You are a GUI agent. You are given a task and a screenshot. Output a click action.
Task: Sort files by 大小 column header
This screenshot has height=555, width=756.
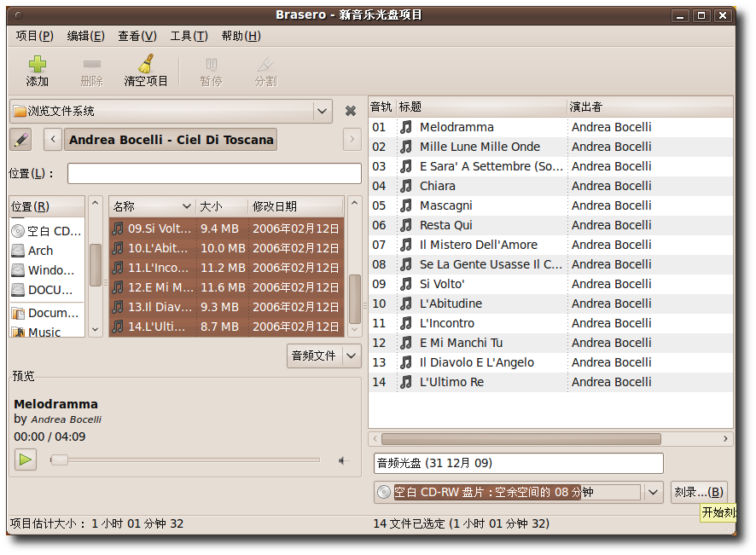pos(220,206)
